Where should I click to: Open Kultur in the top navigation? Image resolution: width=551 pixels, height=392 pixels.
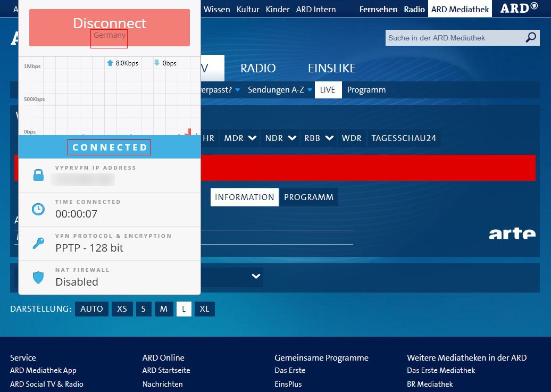click(x=248, y=9)
